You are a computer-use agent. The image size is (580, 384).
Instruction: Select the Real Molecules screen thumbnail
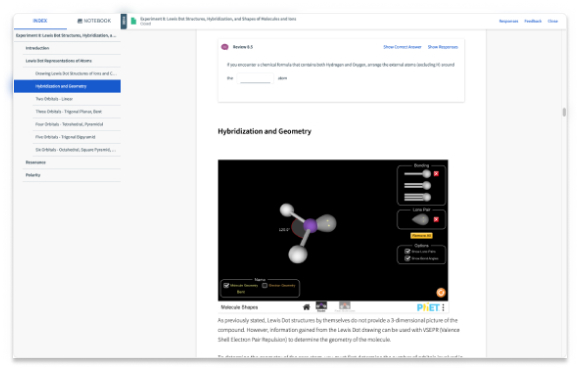[x=344, y=306]
